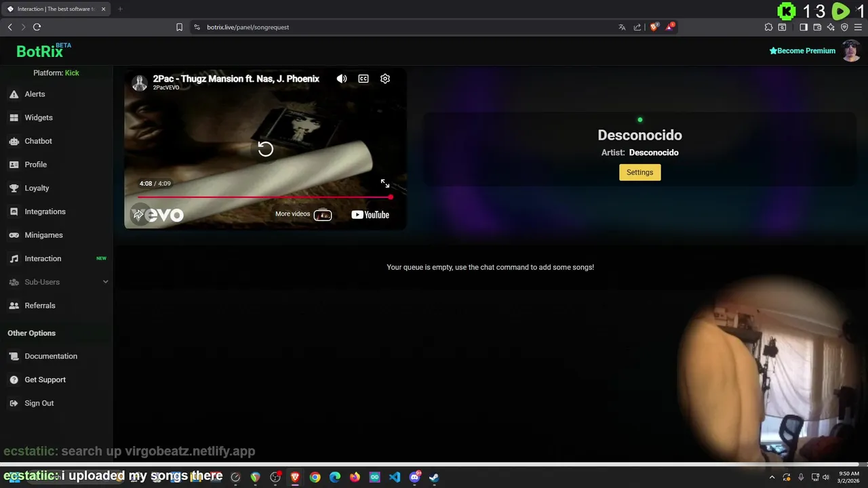Open VS Code from taskbar
This screenshot has height=488, width=868.
[x=395, y=477]
